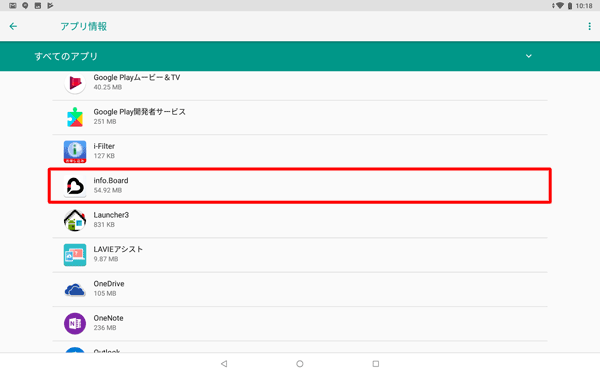The image size is (600, 375).
Task: Select the LAVIEアシスト app name
Action: 118,249
